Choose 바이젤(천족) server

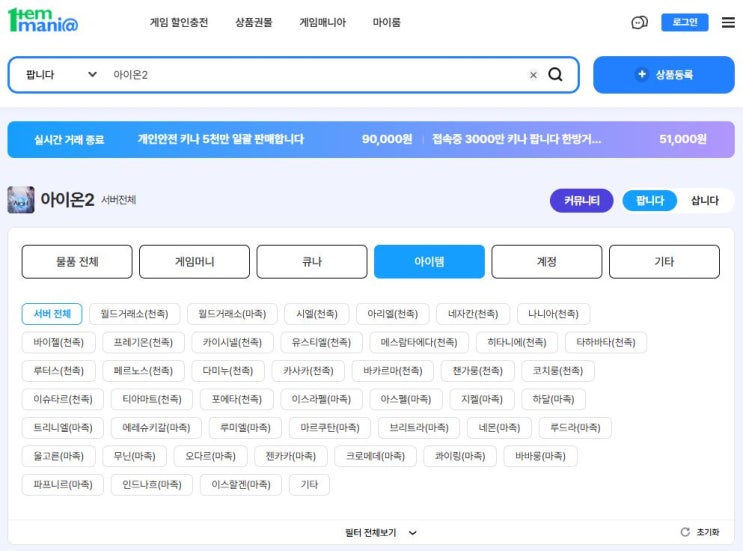click(59, 342)
